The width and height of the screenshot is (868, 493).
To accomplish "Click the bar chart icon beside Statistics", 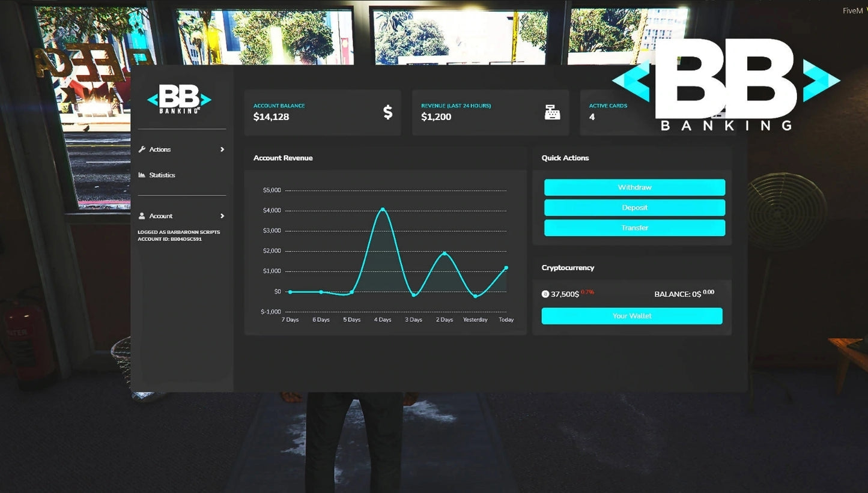I will coord(142,175).
